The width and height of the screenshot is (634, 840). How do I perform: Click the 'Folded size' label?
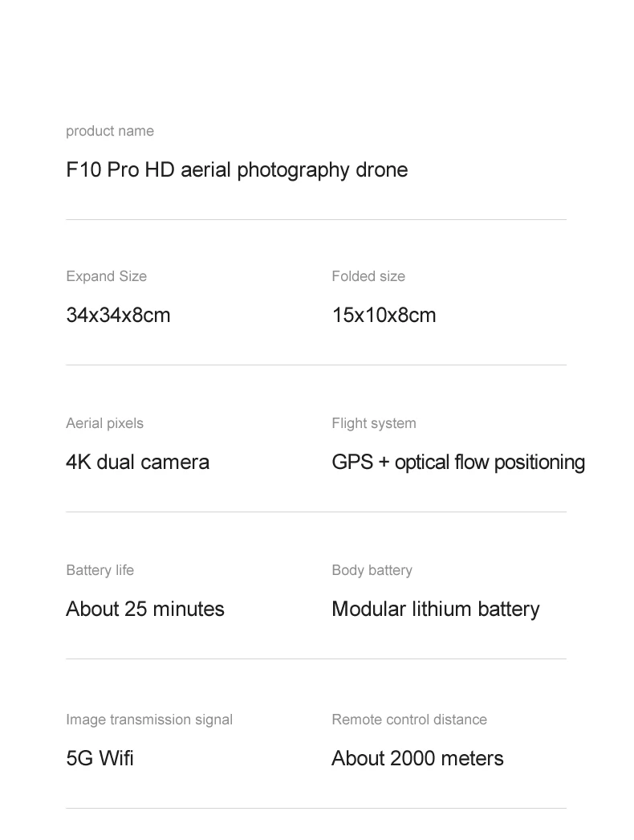(368, 276)
